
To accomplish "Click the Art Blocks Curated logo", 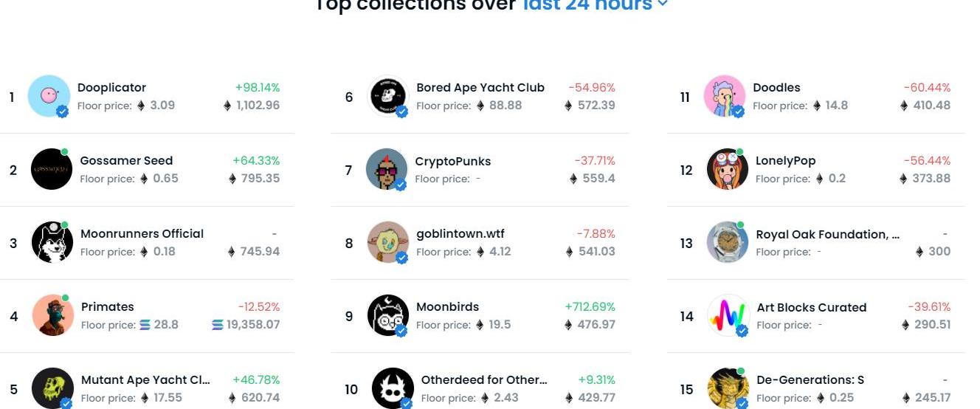I will point(728,315).
